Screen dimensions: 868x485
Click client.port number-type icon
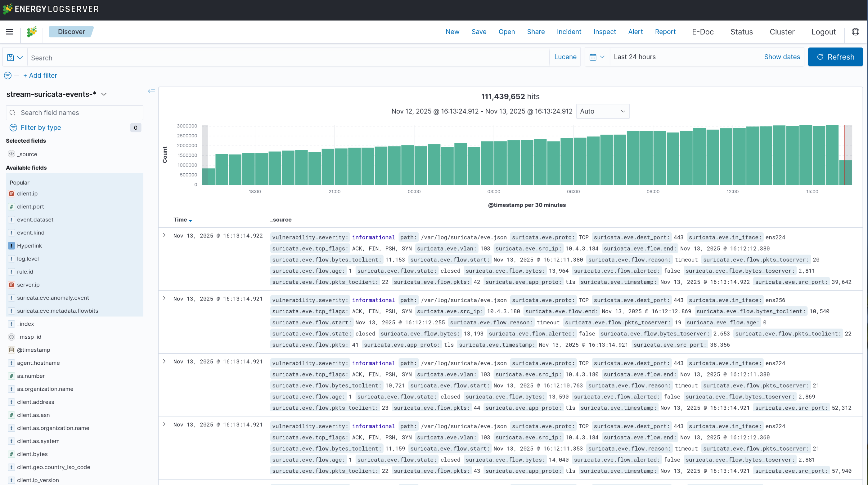point(11,207)
